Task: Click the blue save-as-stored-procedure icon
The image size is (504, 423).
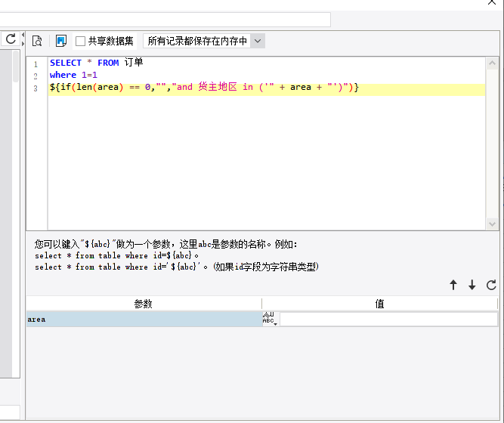Action: pyautogui.click(x=60, y=41)
